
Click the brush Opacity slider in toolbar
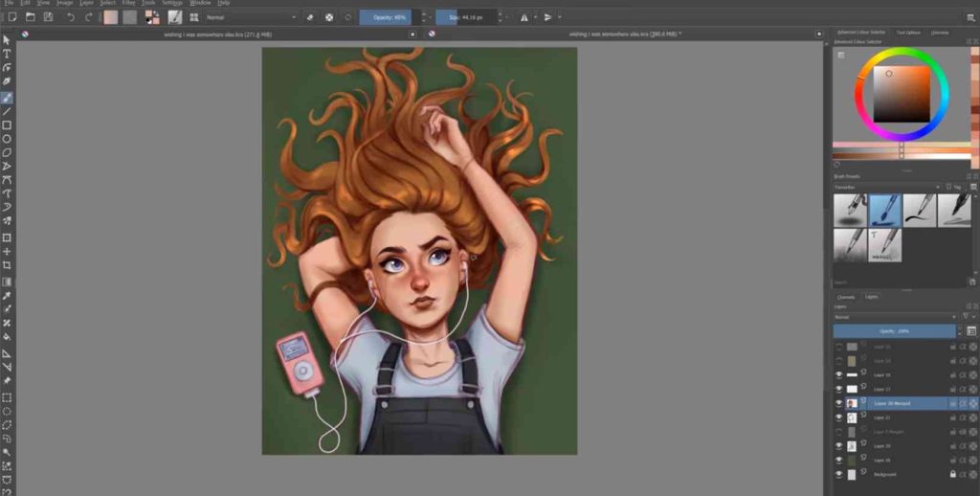pyautogui.click(x=389, y=17)
